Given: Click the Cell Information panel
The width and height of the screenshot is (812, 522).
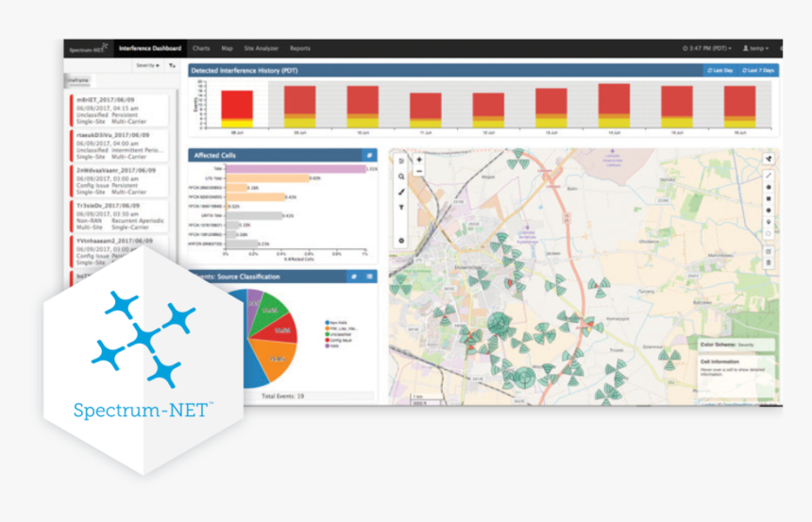Looking at the screenshot, I should click(x=736, y=376).
